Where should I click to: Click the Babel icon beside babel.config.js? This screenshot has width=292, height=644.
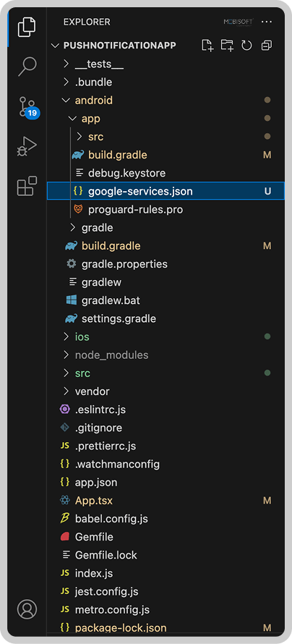tap(65, 518)
